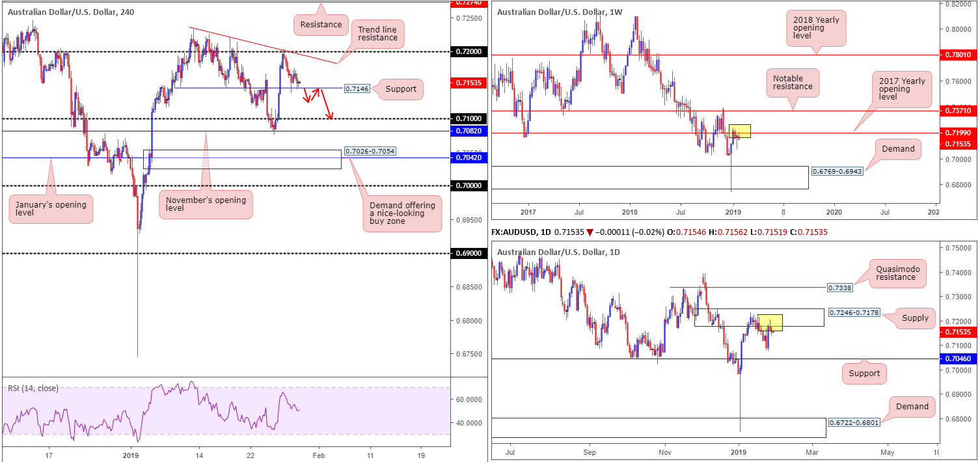Click the black 0.69000 price tag
This screenshot has width=980, height=462.
(469, 253)
